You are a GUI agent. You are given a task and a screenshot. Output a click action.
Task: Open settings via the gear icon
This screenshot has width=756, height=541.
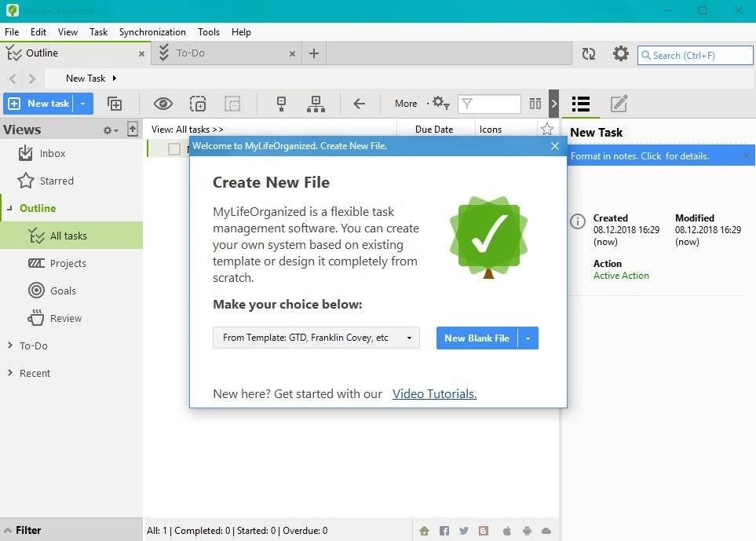pos(620,53)
